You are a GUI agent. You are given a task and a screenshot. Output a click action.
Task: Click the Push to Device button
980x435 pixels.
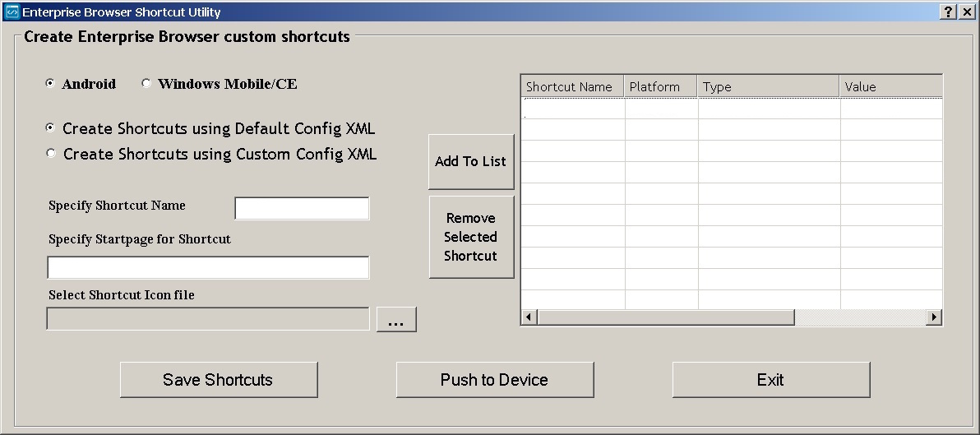[x=495, y=379]
